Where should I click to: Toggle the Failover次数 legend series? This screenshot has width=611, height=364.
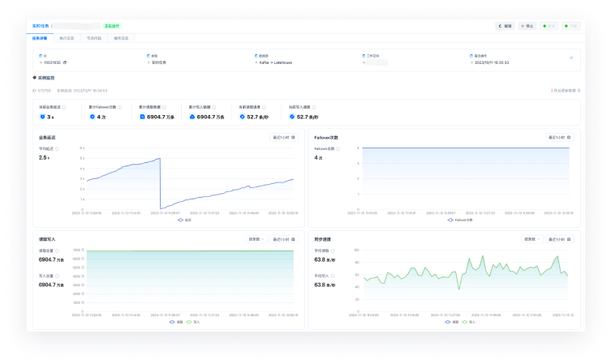coord(460,220)
